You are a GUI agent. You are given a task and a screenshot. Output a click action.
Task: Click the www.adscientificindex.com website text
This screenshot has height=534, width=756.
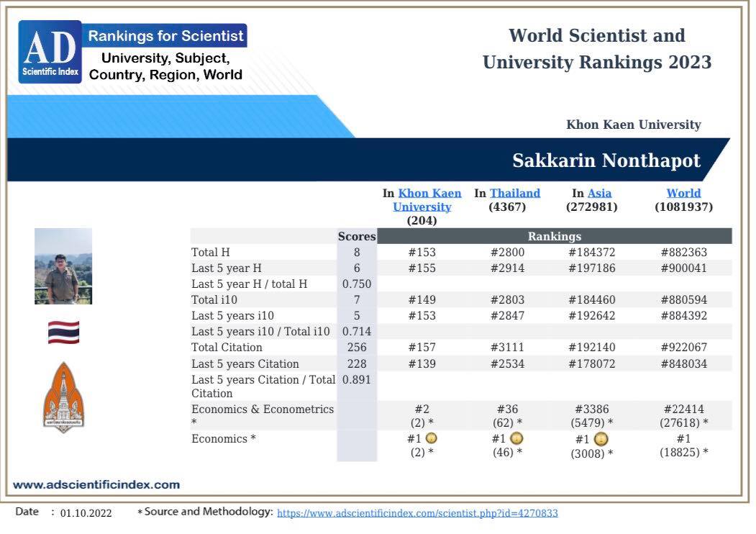click(x=96, y=485)
